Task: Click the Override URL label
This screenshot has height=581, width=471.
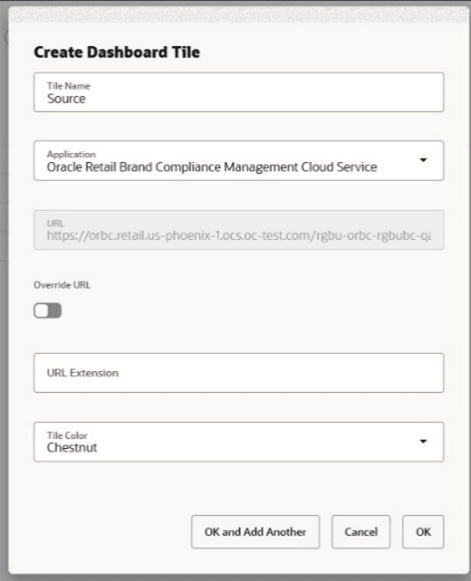Action: click(62, 285)
